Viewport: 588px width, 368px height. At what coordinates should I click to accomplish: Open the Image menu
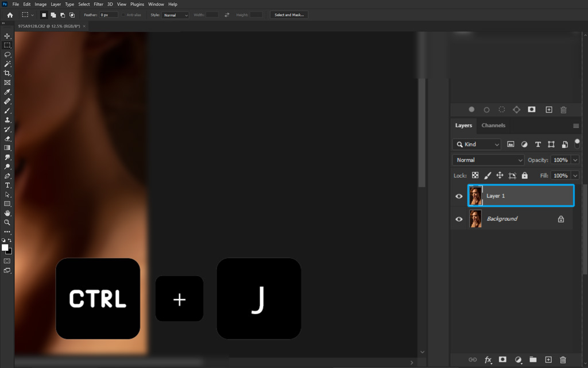click(x=41, y=4)
